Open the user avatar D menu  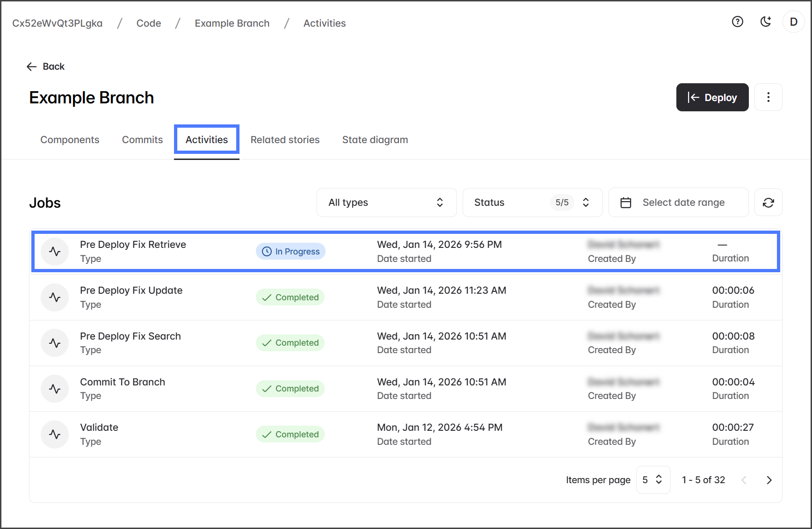tap(793, 22)
